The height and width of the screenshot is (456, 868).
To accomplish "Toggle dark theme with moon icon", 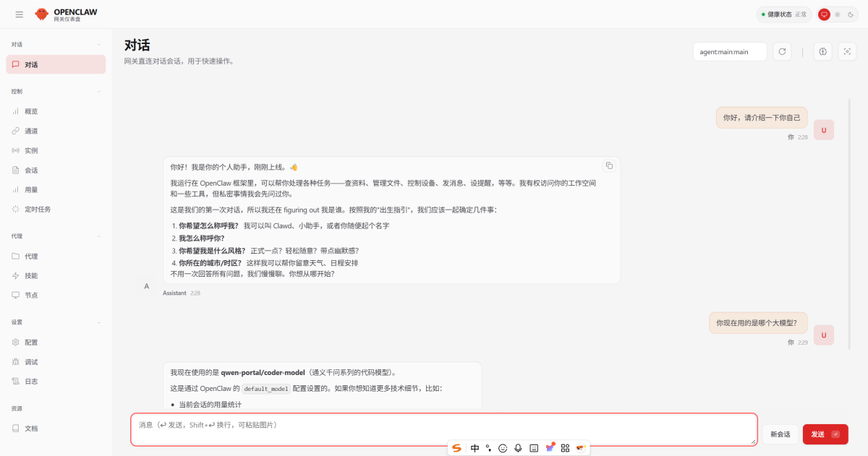I will pos(850,14).
